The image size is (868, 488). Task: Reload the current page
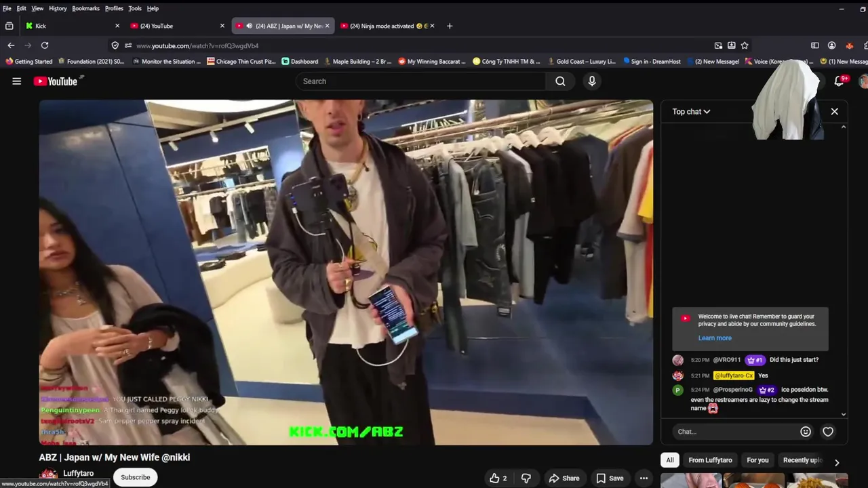coord(45,45)
